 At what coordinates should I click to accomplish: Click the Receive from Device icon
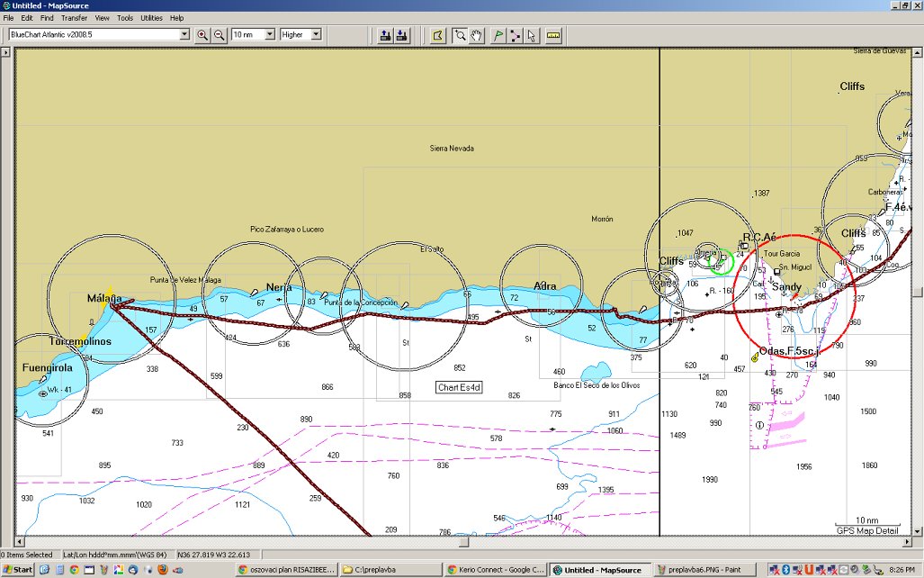pyautogui.click(x=401, y=35)
